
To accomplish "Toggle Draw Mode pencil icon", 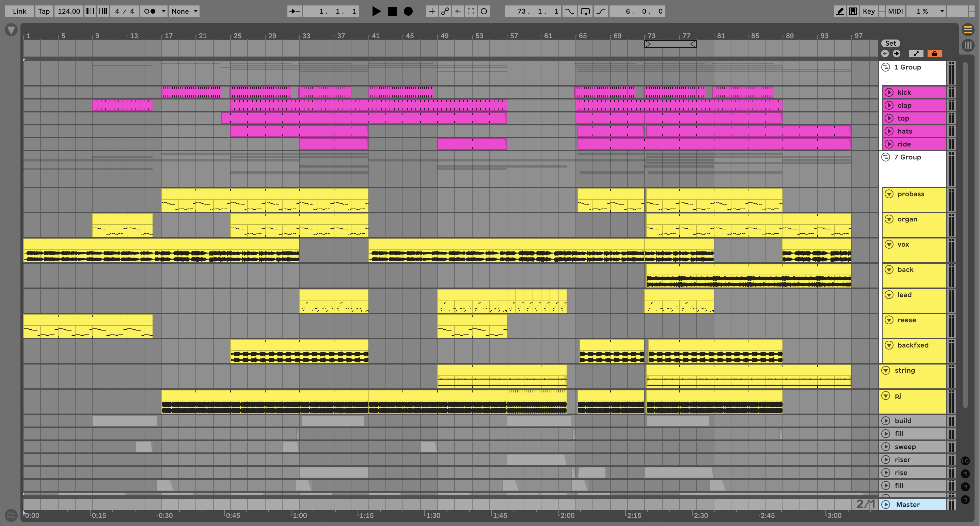I will pyautogui.click(x=840, y=12).
